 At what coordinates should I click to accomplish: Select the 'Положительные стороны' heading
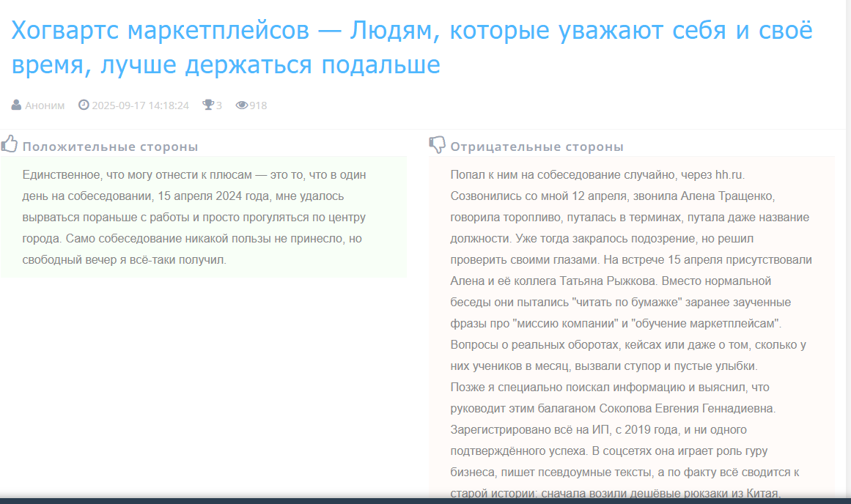pyautogui.click(x=110, y=147)
